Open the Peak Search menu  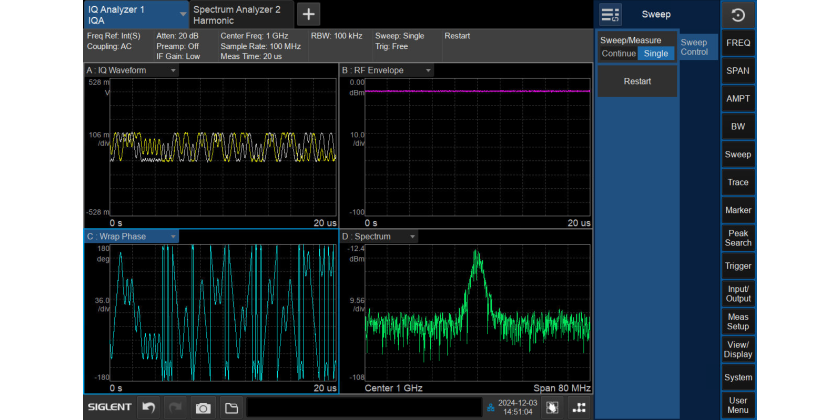pos(738,238)
